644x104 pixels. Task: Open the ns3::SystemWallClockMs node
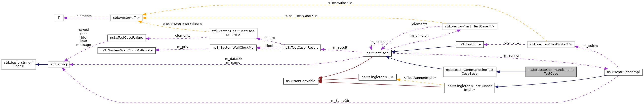click(233, 48)
